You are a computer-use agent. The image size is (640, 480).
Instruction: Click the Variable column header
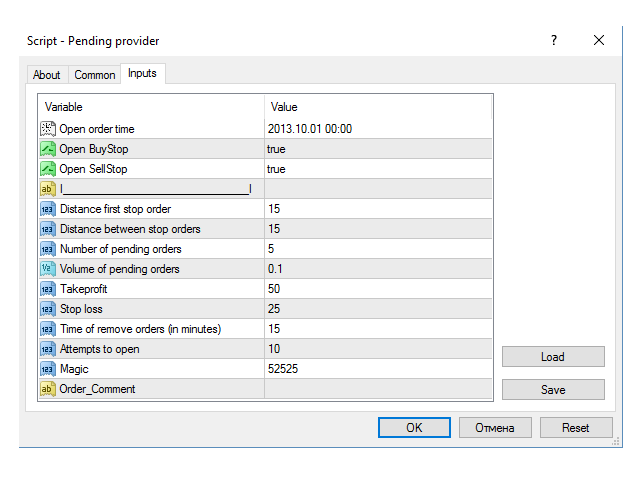(x=151, y=107)
